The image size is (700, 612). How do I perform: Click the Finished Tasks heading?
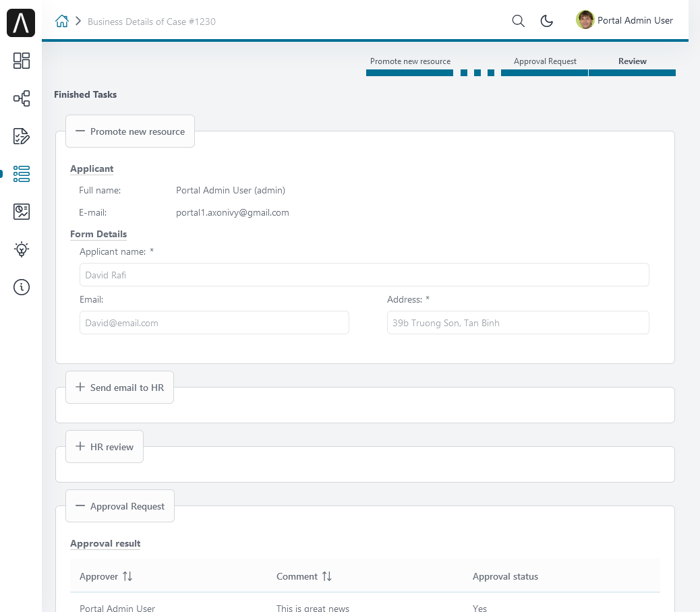point(85,94)
